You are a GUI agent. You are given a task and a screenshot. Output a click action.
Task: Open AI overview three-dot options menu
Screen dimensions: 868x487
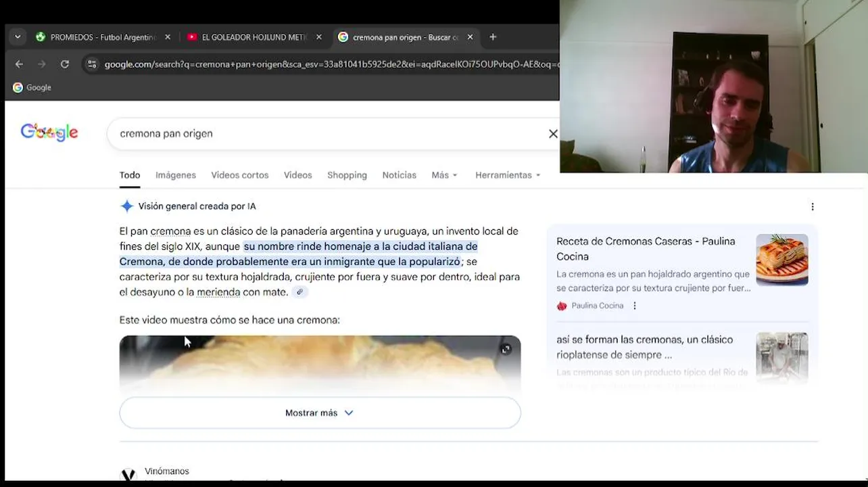(x=813, y=207)
